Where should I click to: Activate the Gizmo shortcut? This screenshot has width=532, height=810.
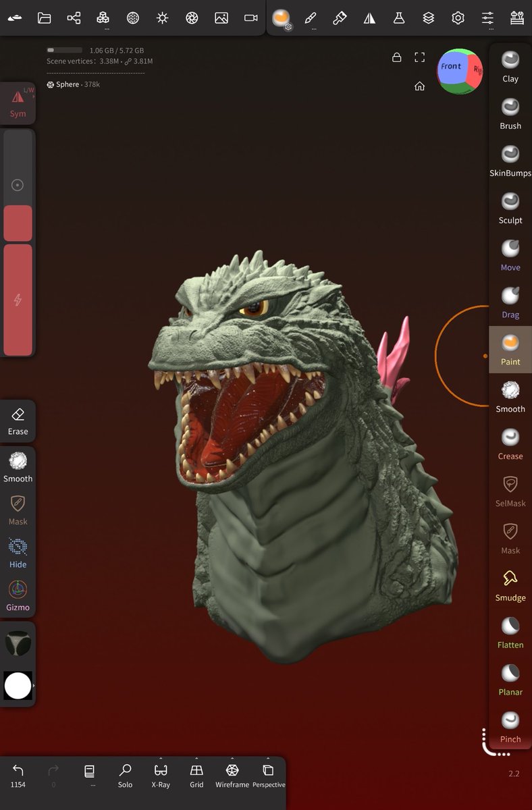pyautogui.click(x=18, y=597)
